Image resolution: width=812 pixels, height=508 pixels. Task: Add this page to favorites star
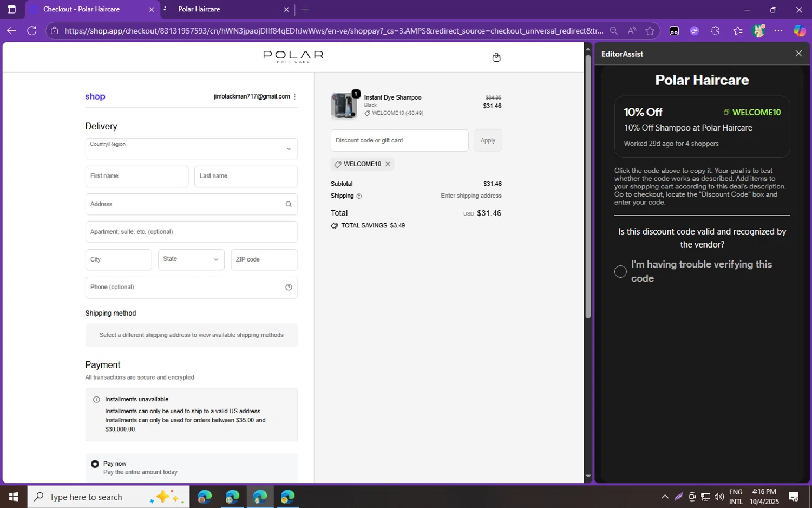coord(650,31)
